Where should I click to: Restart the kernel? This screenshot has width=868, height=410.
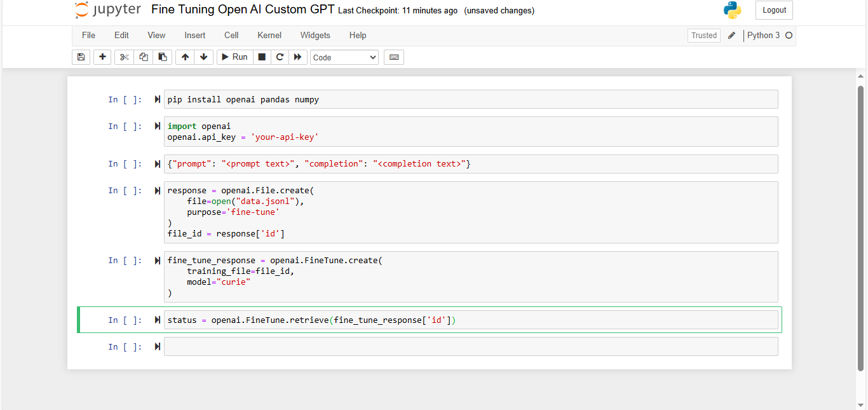click(280, 57)
